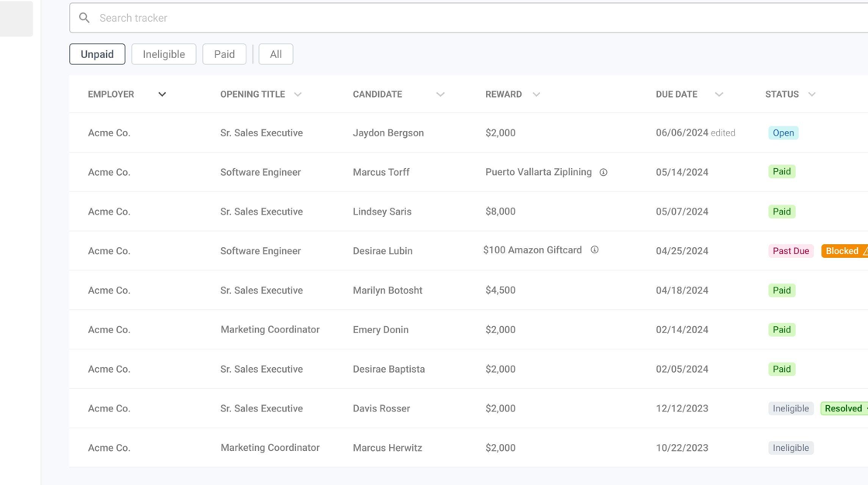Click the 04/25/2024 due date
This screenshot has height=485, width=868.
[682, 251]
